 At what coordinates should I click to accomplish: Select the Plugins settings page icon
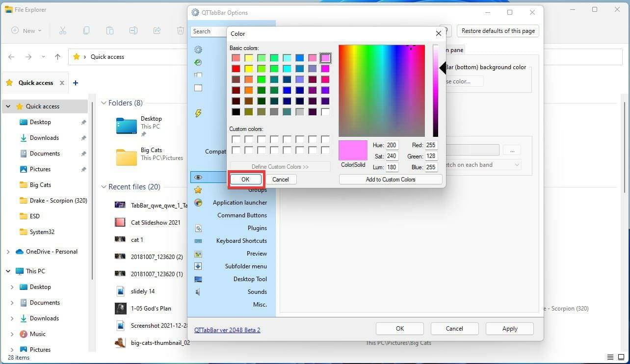coord(198,228)
